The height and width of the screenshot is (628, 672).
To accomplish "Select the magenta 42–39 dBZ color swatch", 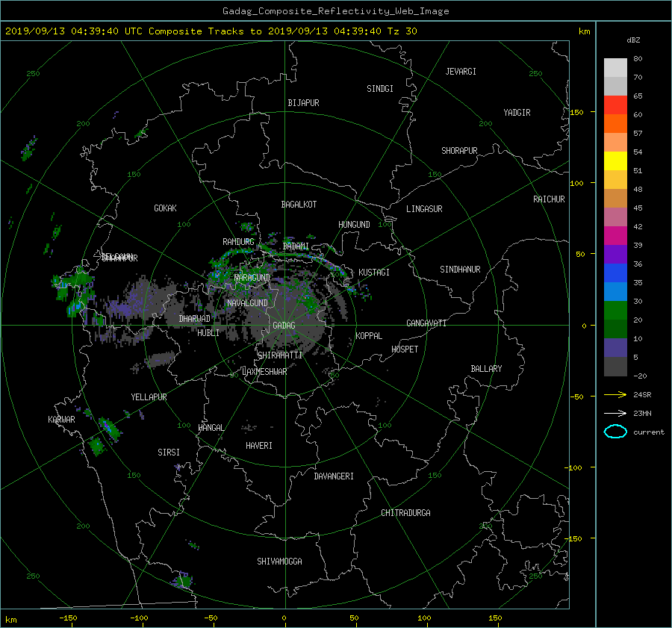I will [615, 236].
